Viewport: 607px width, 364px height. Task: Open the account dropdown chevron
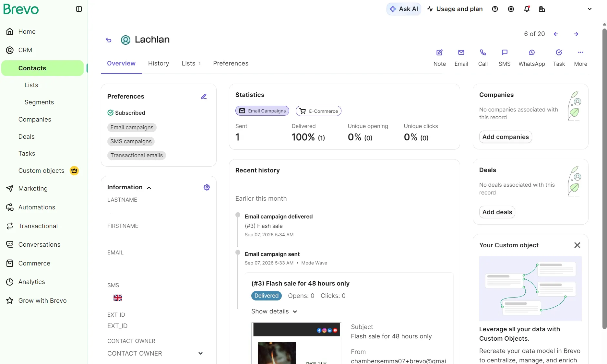point(590,9)
